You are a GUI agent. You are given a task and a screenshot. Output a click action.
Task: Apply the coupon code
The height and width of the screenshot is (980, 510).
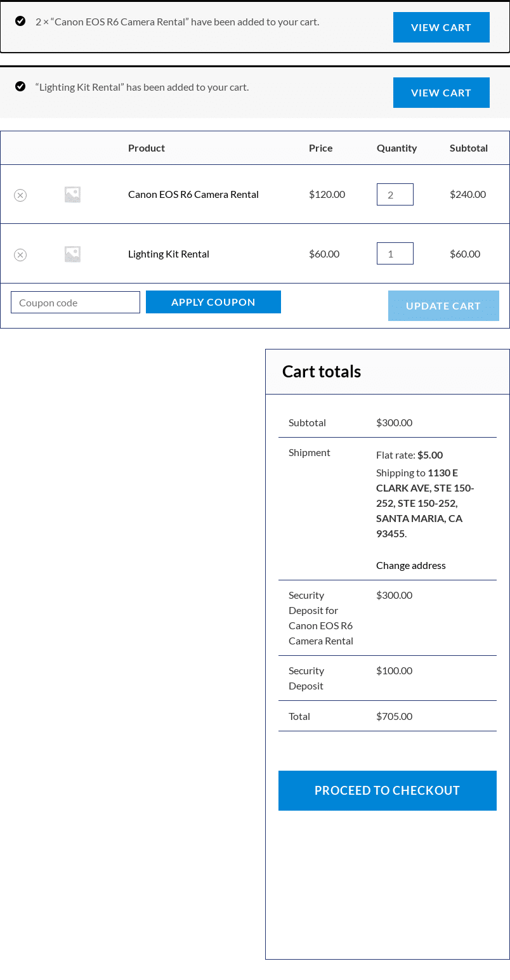[x=213, y=302]
